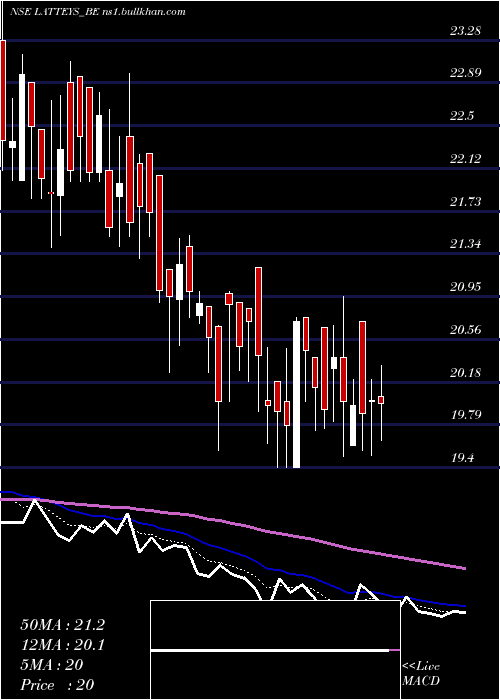Click the 19.4 price axis label
The width and height of the screenshot is (500, 700).
(x=462, y=458)
